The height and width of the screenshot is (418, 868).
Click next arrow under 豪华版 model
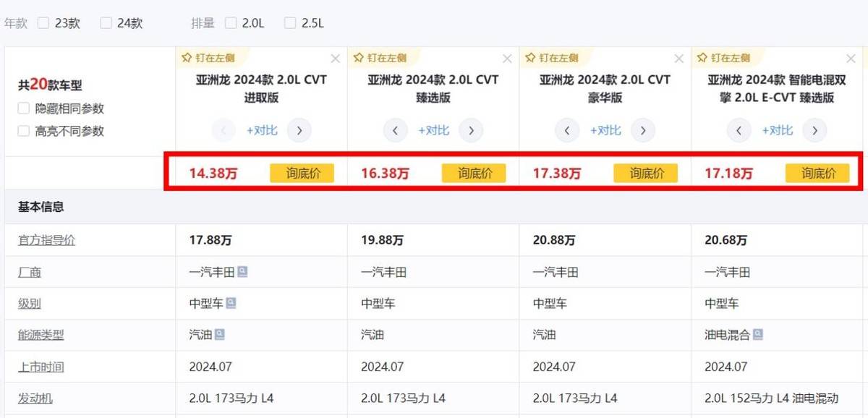(x=642, y=131)
